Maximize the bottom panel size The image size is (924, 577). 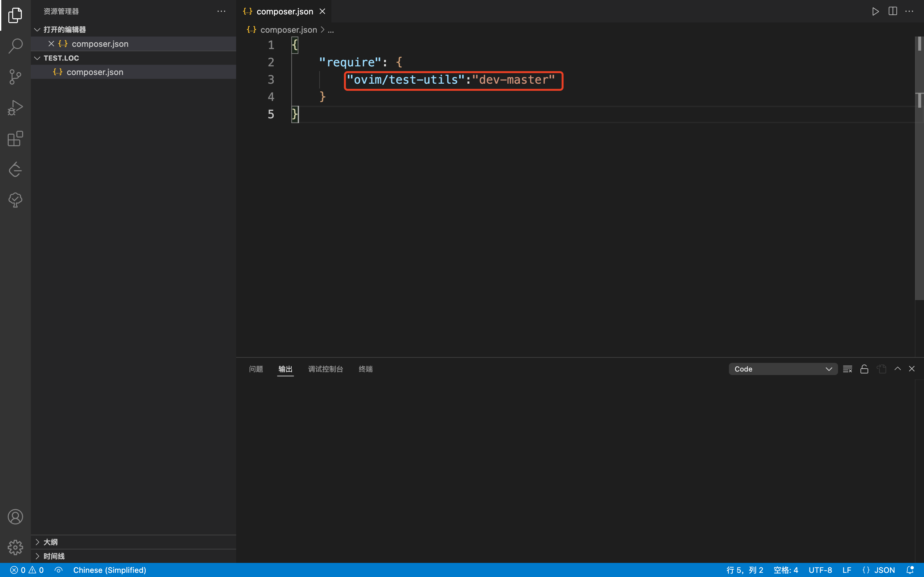pyautogui.click(x=897, y=369)
